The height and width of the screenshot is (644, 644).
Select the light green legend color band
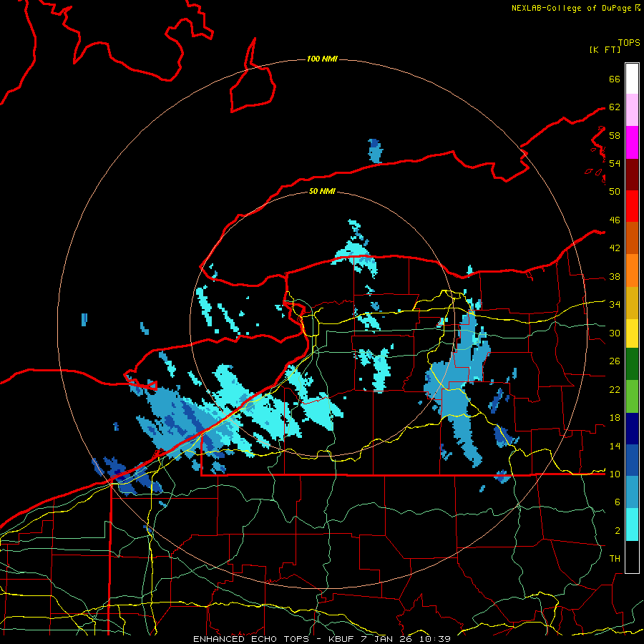632,396
